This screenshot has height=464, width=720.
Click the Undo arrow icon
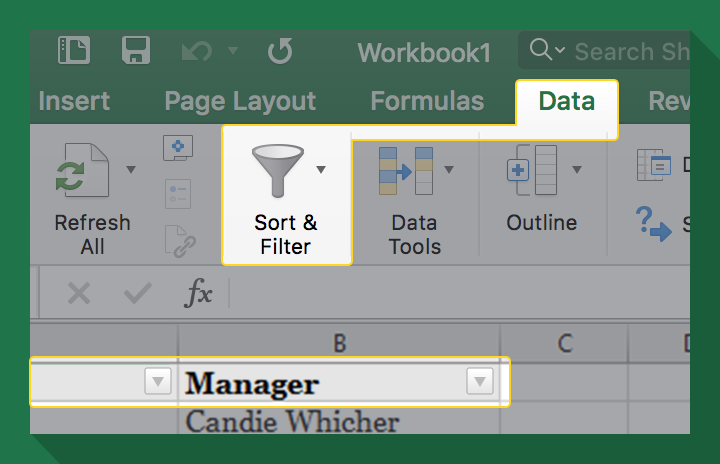click(196, 51)
